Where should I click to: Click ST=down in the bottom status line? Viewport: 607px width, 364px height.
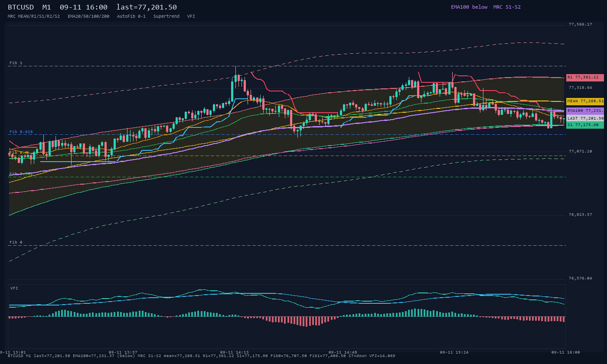pos(359,356)
